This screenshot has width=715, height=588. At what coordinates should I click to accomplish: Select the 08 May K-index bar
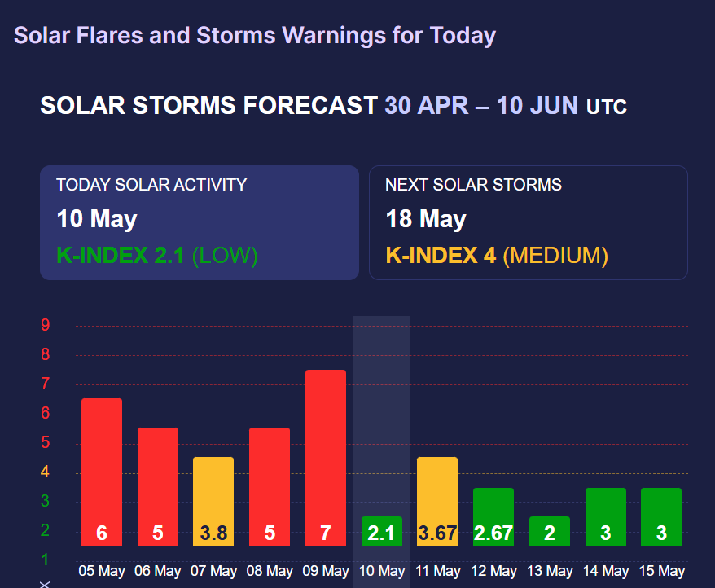coord(270,487)
